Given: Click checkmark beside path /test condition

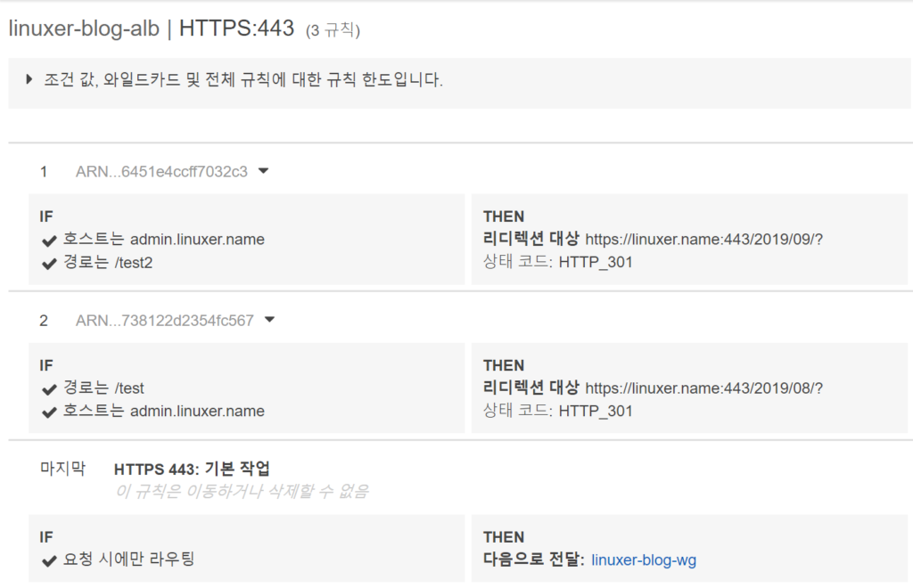Looking at the screenshot, I should coord(49,388).
